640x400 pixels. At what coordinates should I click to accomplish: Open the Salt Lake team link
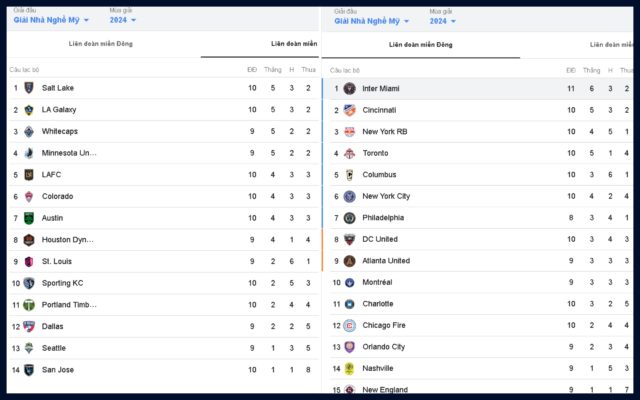[58, 88]
